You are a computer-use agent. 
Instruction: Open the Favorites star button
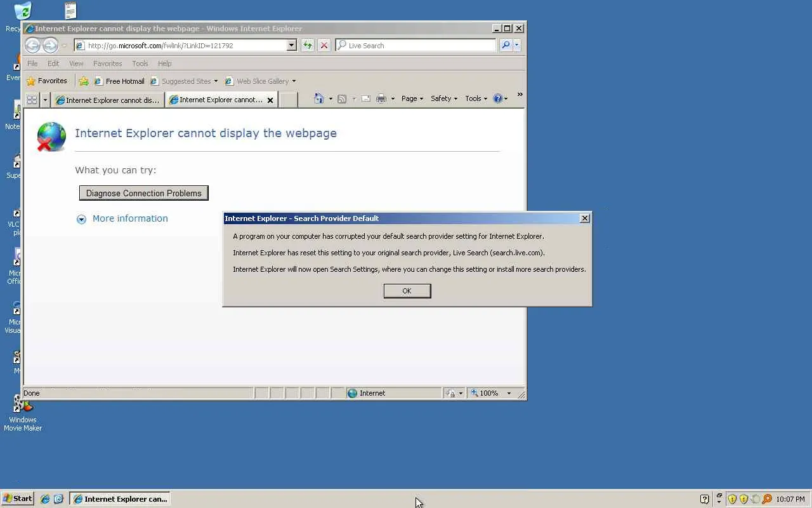click(46, 81)
